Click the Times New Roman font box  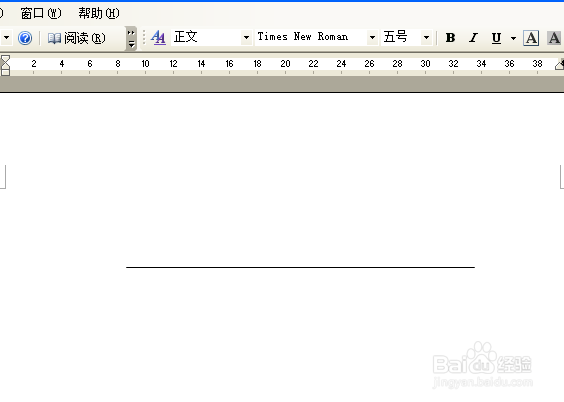311,37
